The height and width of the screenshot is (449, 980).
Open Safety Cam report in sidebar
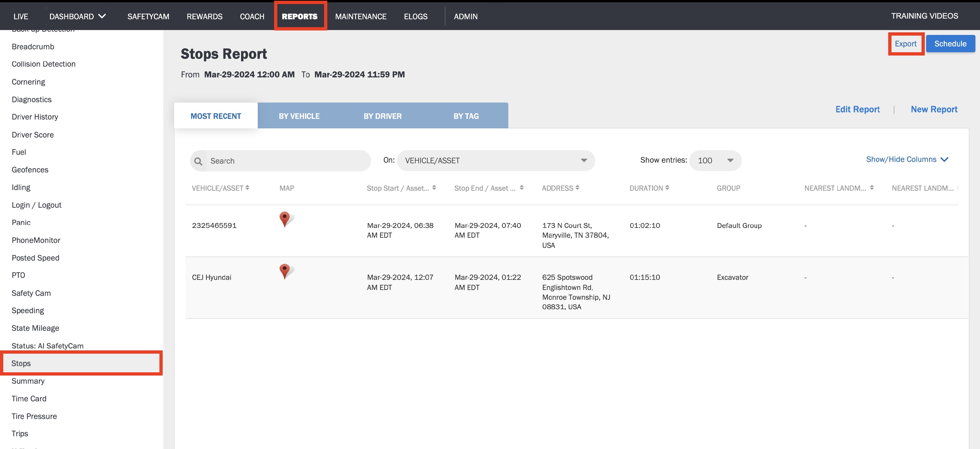tap(31, 293)
